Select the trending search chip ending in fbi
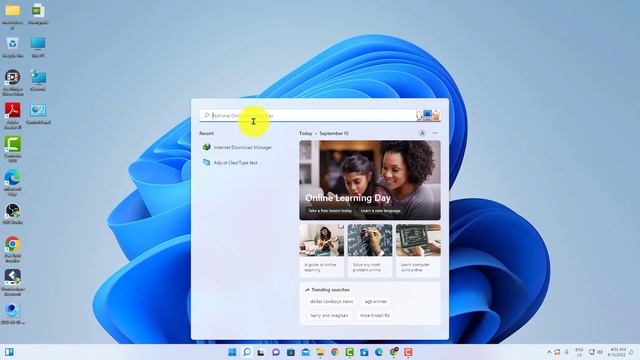This screenshot has height=360, width=640. [375, 315]
